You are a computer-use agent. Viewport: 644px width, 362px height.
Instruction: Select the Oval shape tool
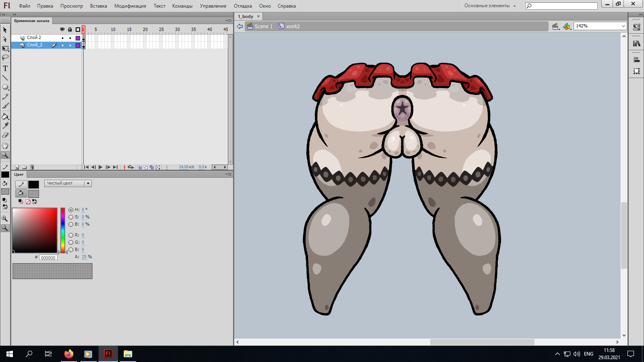point(5,87)
